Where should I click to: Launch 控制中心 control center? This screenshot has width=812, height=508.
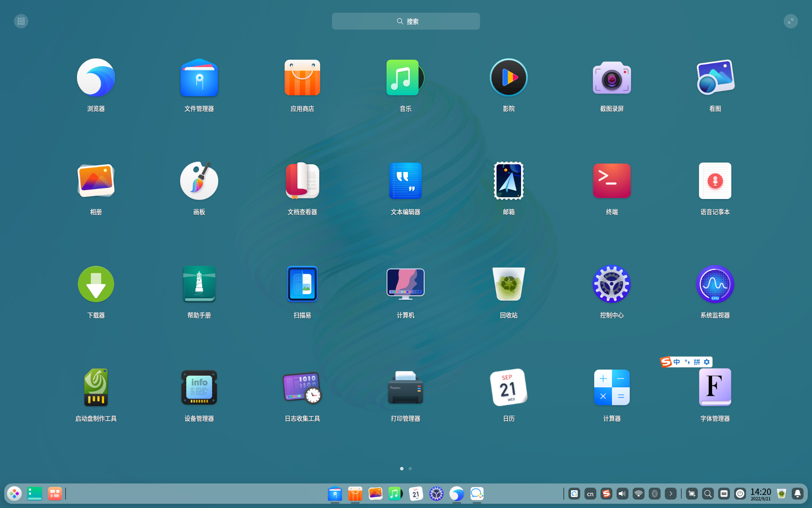612,284
